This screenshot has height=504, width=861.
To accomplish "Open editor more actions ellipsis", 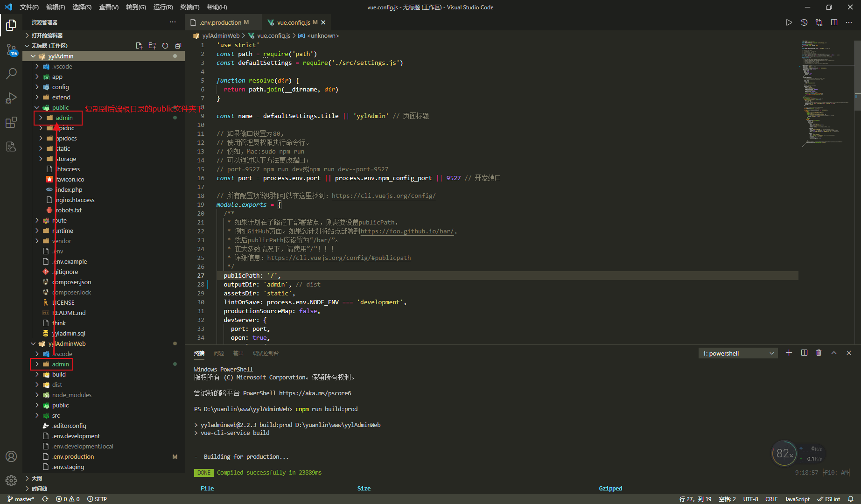I will 849,22.
